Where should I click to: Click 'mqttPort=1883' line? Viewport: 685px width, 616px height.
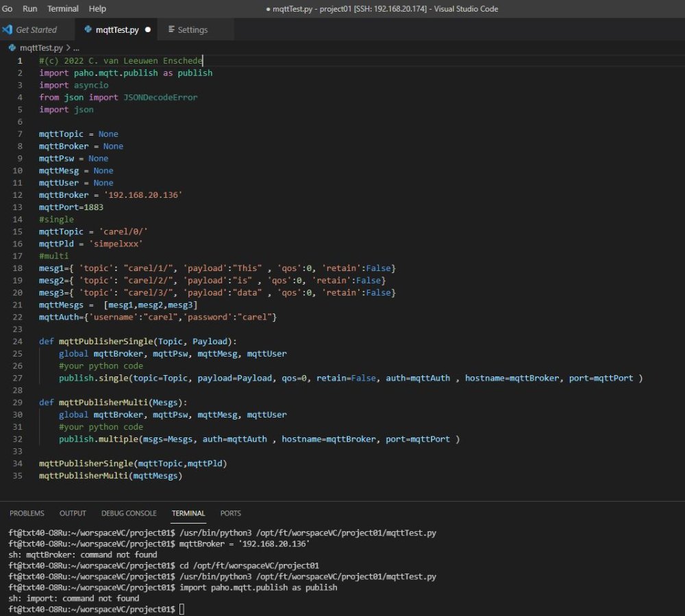coord(71,207)
